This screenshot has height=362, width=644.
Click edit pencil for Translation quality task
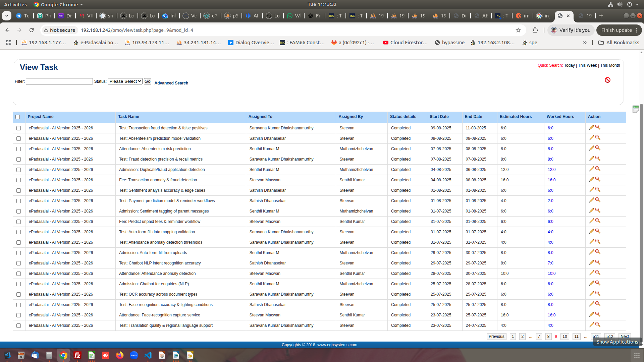[591, 325]
